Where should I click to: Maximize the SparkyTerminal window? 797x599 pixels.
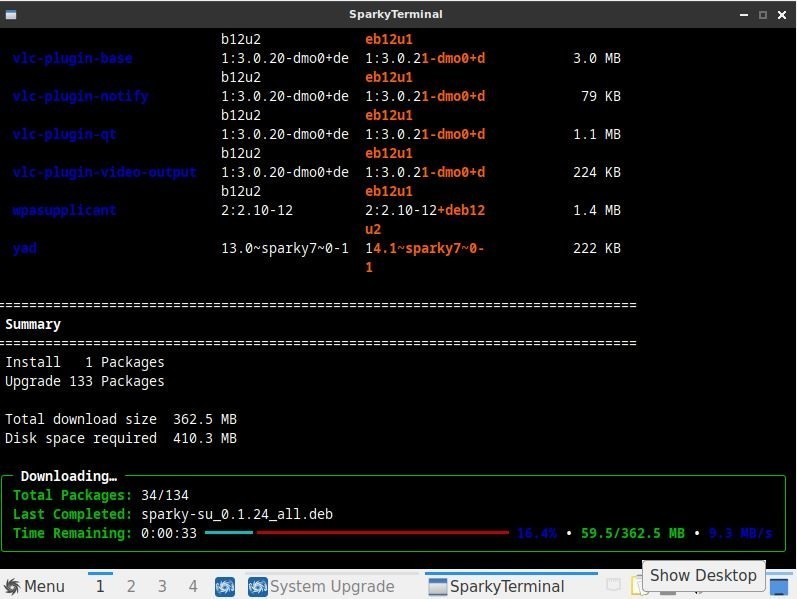pyautogui.click(x=763, y=14)
